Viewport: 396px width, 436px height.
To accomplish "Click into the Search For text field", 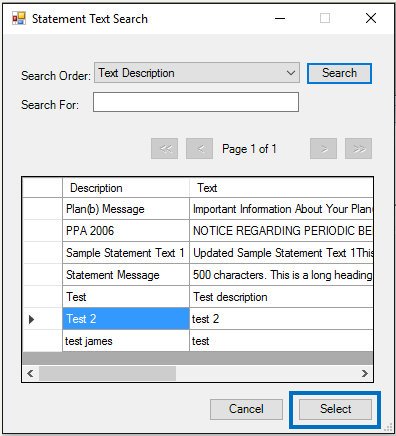I will 196,102.
